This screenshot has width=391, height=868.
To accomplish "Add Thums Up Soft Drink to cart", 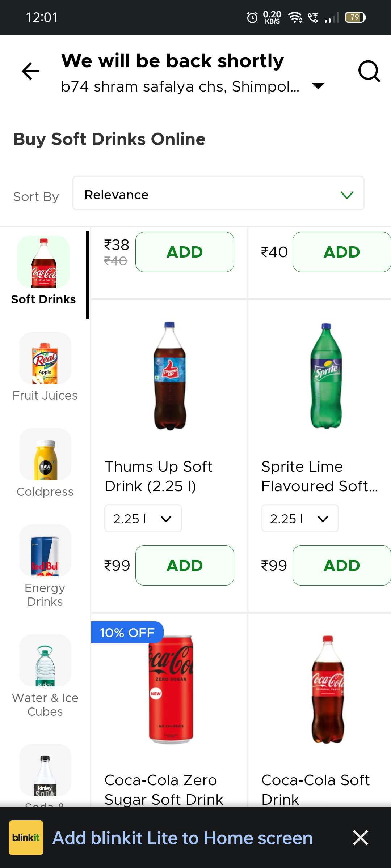I will 185,565.
